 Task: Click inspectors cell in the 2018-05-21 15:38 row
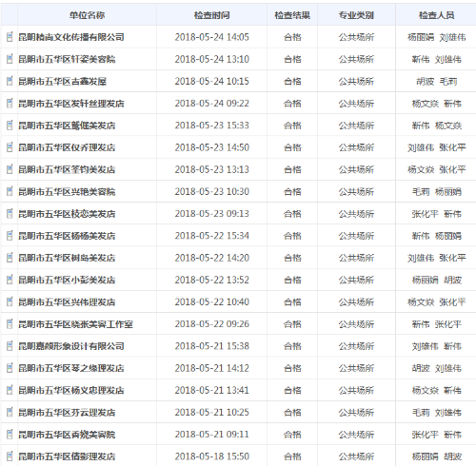tap(436, 346)
